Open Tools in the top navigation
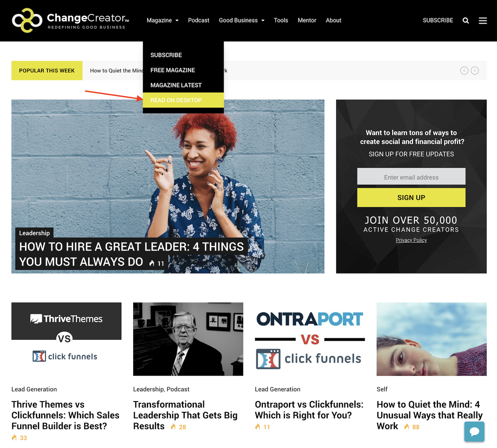Viewport: 497px width, 448px height. coord(281,20)
